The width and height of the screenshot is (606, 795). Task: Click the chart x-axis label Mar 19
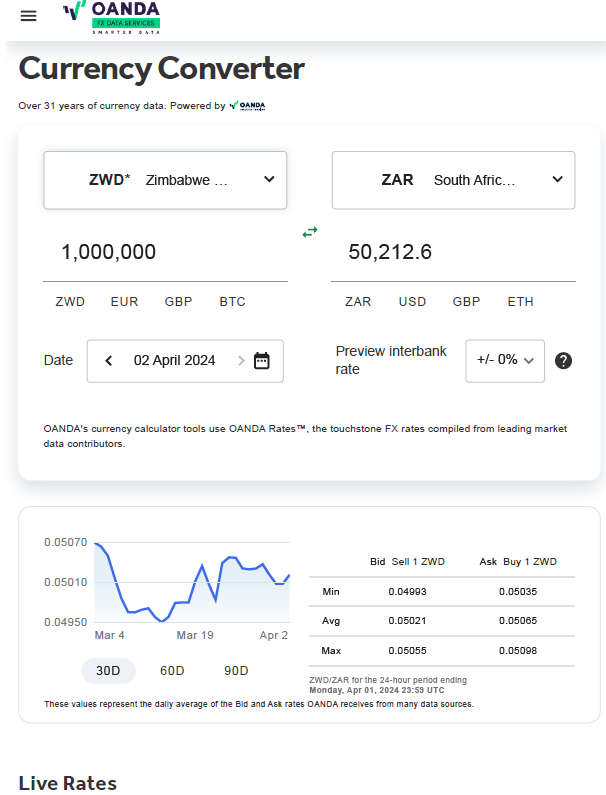coord(195,635)
